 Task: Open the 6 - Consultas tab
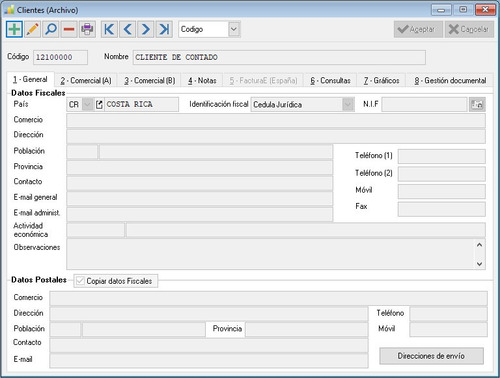click(x=330, y=80)
